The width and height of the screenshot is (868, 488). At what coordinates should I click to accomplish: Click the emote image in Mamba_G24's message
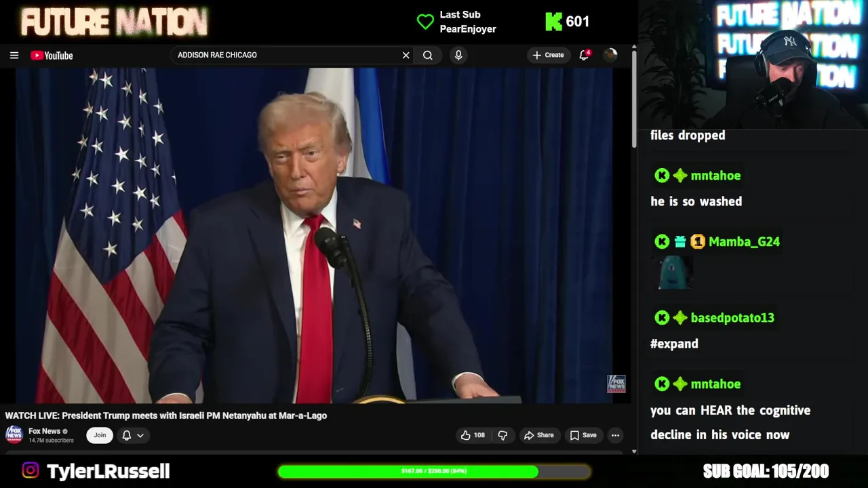pos(674,273)
